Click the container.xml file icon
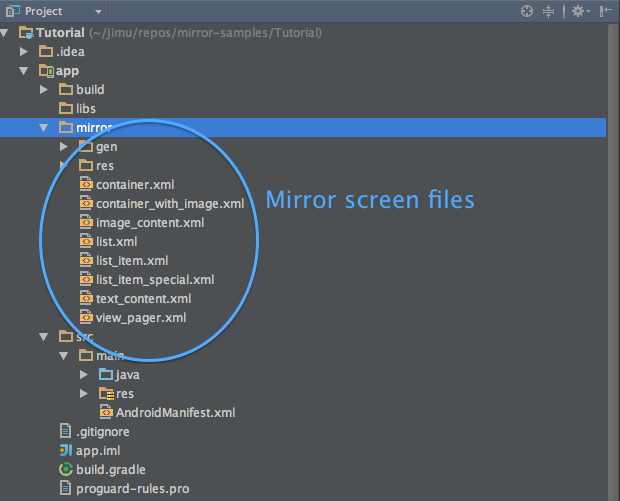The image size is (620, 501). [x=87, y=184]
